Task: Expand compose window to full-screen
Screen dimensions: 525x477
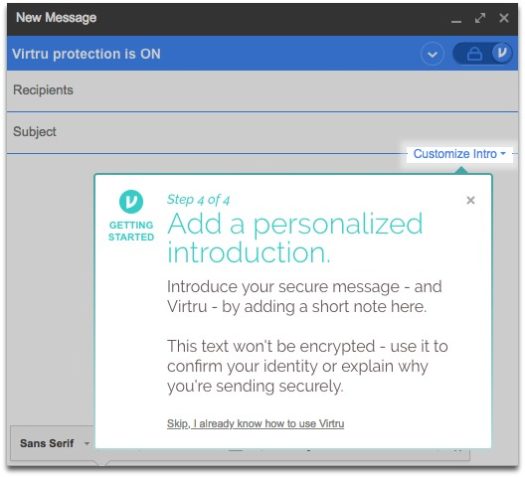Action: click(480, 18)
